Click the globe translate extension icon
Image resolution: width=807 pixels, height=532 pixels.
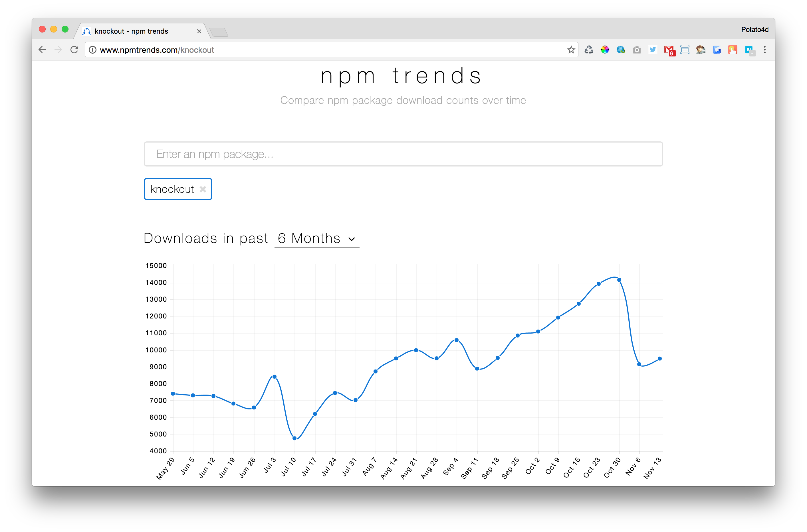click(621, 50)
